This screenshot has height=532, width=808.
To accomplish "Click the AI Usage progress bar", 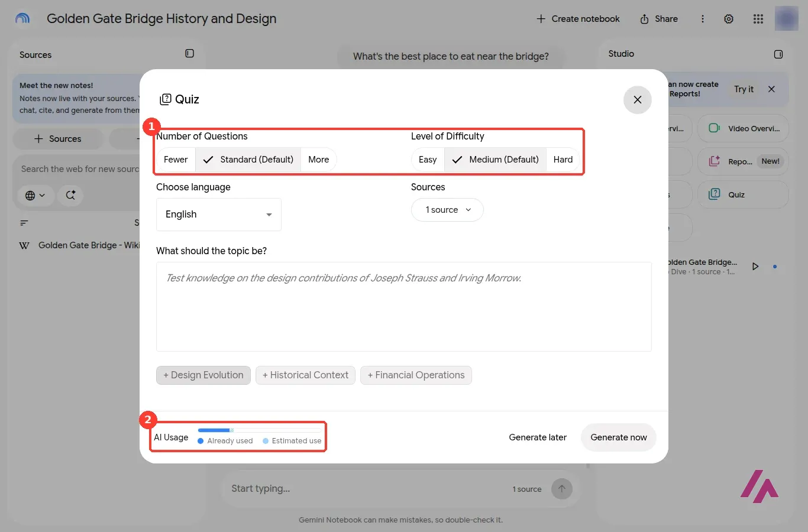I will tap(260, 430).
